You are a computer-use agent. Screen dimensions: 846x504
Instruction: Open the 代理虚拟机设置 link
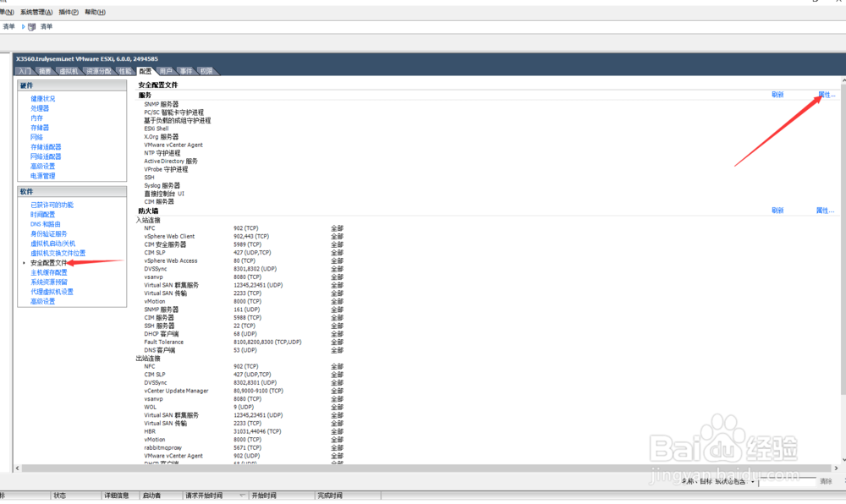pos(52,292)
